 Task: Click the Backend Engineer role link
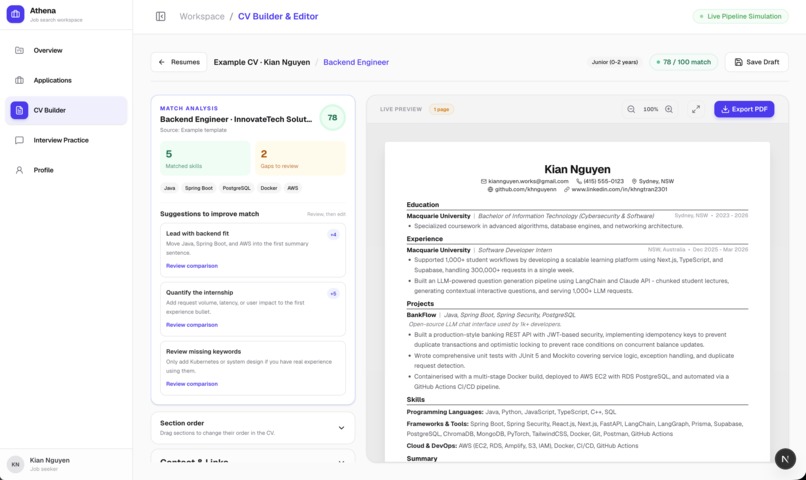(356, 62)
